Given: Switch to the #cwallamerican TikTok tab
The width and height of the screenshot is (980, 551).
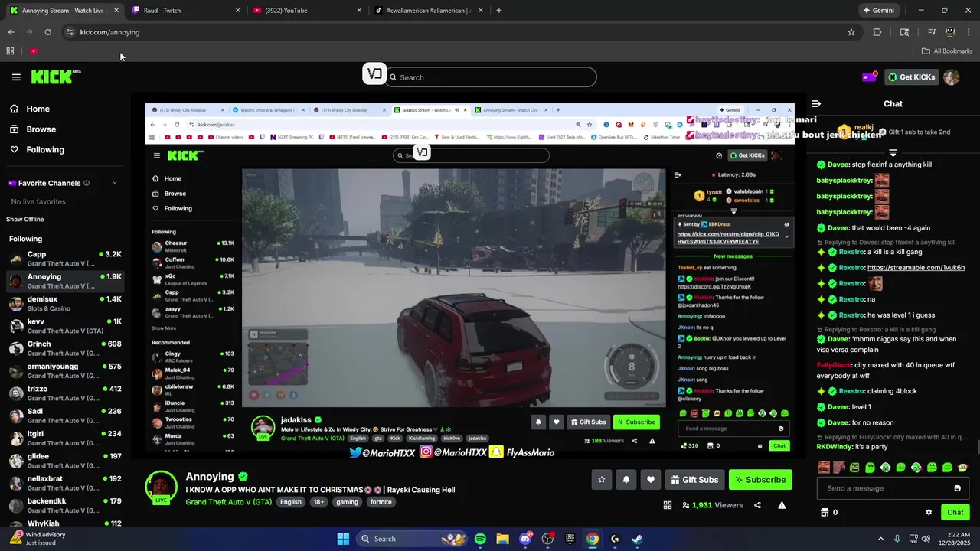Looking at the screenshot, I should tap(427, 11).
